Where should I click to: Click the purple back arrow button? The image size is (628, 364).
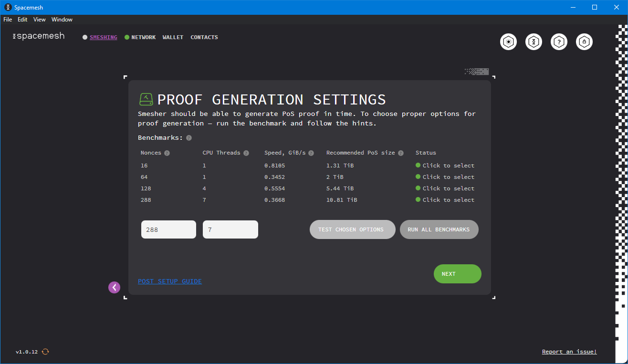click(x=114, y=287)
